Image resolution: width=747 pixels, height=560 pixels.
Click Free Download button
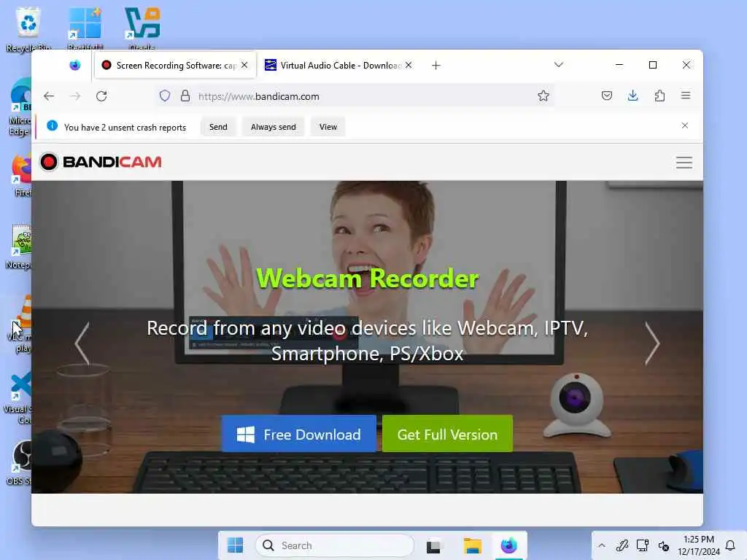298,434
